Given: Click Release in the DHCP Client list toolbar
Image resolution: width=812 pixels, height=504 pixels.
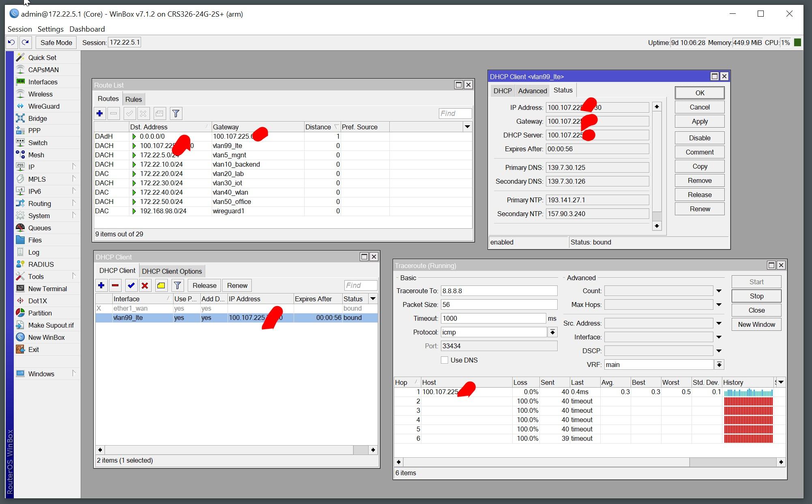Looking at the screenshot, I should pyautogui.click(x=204, y=285).
